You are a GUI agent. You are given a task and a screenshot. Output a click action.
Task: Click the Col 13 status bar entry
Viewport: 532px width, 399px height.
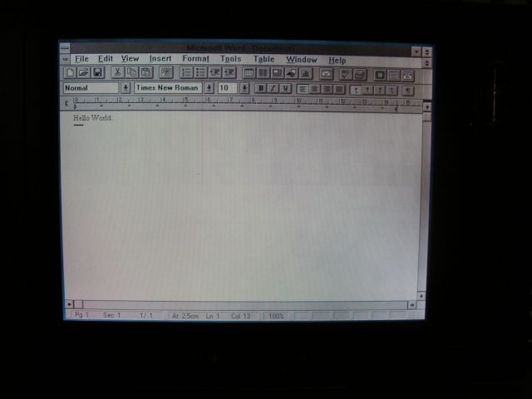pos(240,316)
